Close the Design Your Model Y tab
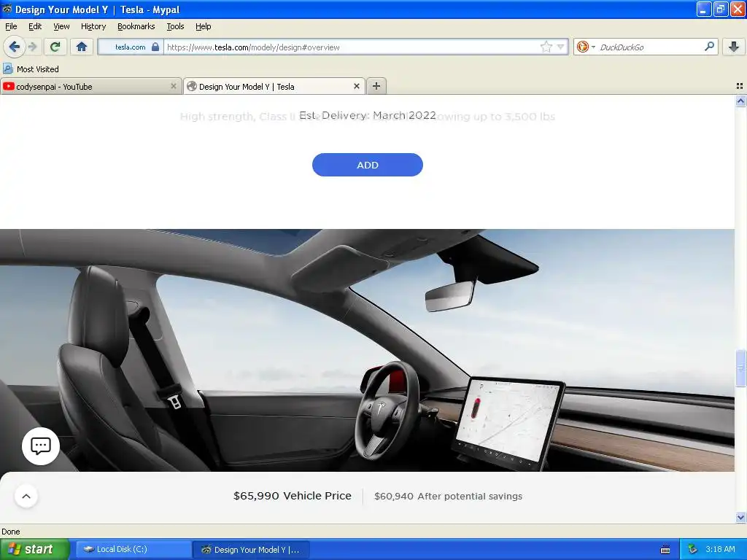Screen dimensions: 747x560 click(x=356, y=86)
